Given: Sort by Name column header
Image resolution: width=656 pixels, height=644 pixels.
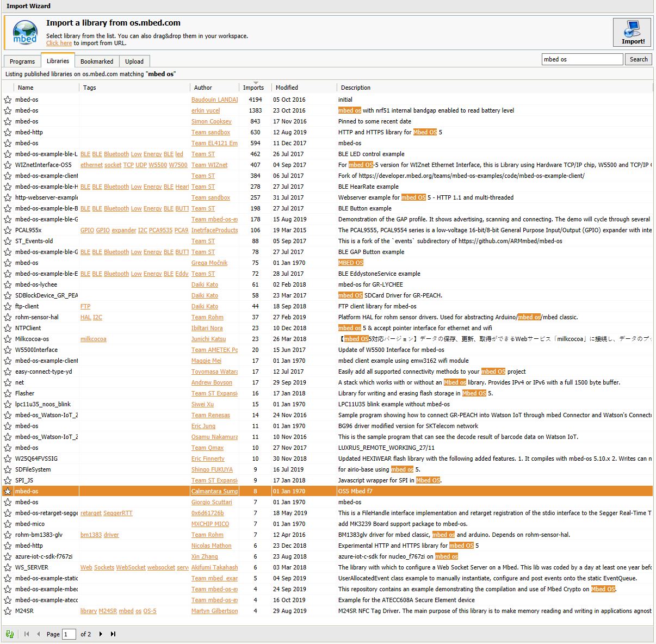Looking at the screenshot, I should (x=26, y=88).
